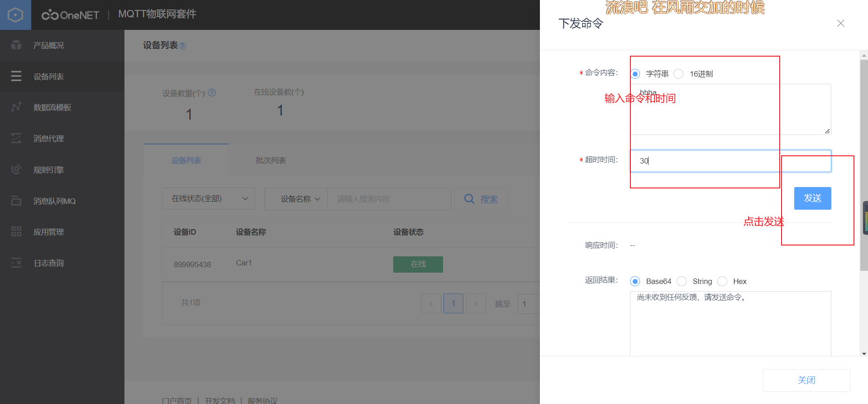Click the MQTT物联网套件 header title

tap(157, 14)
